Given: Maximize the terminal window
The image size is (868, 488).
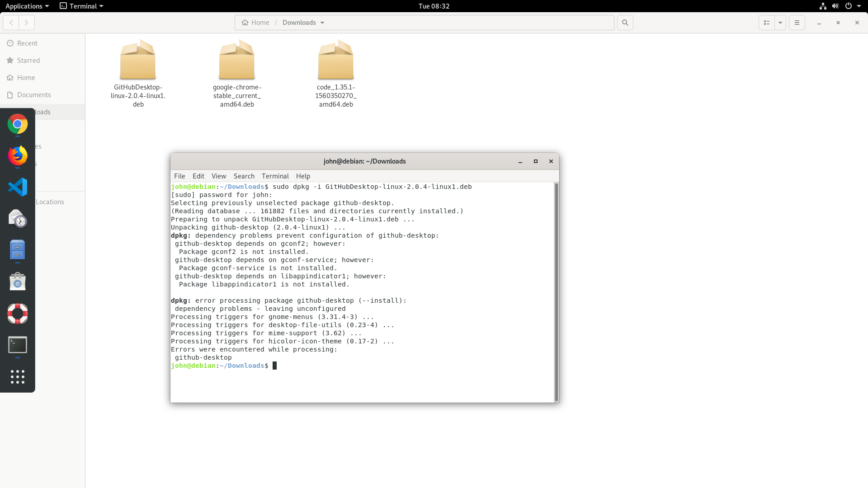Looking at the screenshot, I should [536, 161].
